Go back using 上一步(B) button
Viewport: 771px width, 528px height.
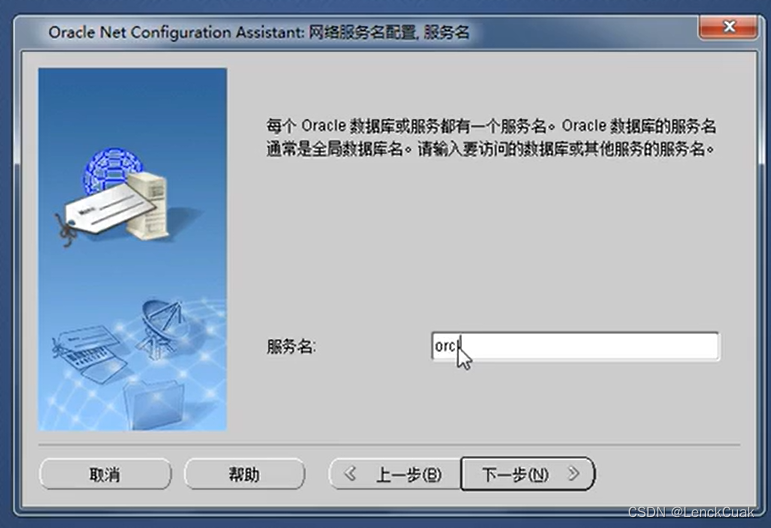click(x=395, y=474)
